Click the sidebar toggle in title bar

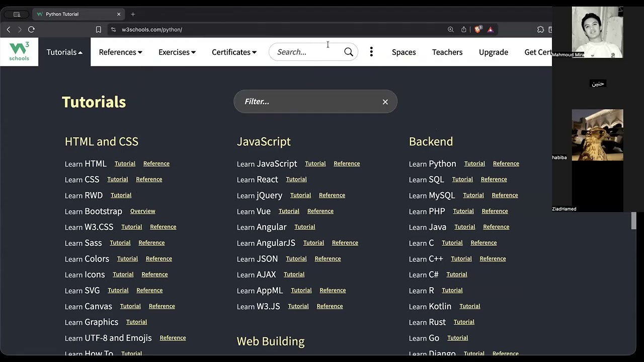[x=17, y=14]
